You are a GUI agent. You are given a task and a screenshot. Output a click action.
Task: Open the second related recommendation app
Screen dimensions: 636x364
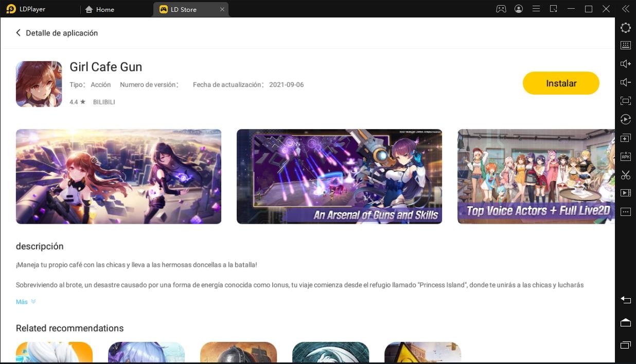coord(146,353)
